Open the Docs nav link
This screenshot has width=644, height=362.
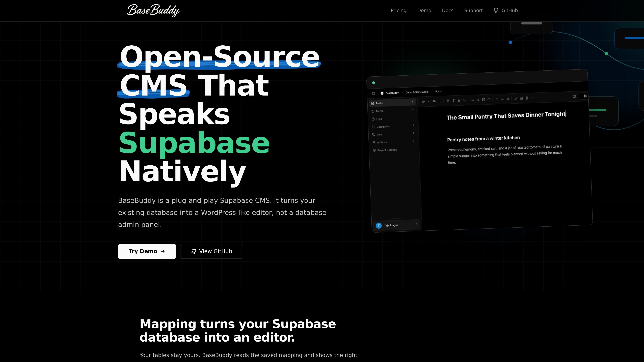447,11
